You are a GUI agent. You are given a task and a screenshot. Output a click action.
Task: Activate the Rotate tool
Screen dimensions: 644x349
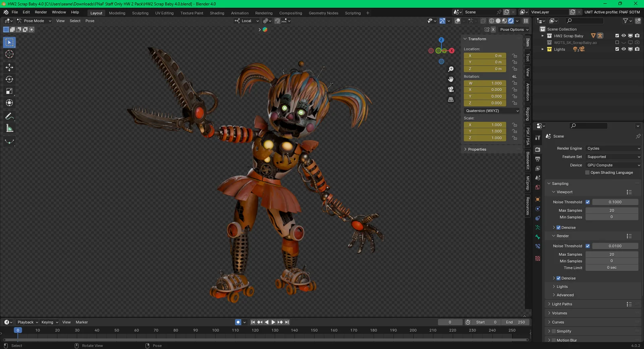(x=9, y=79)
